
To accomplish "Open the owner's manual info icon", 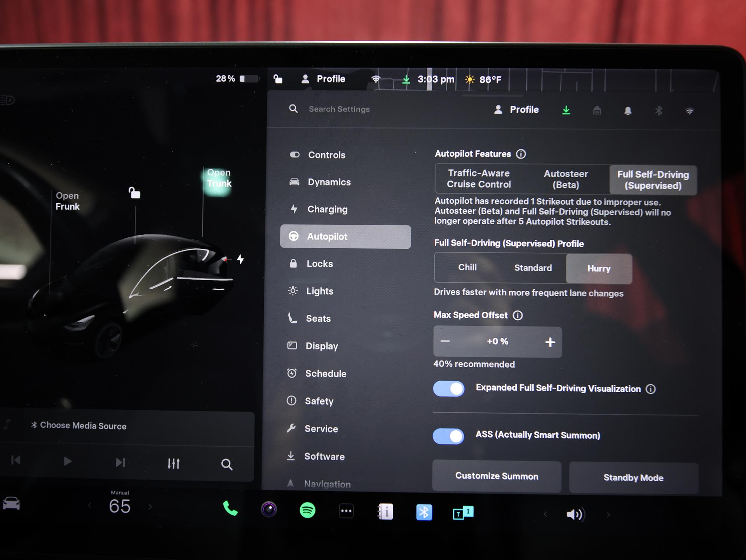I will (x=385, y=511).
